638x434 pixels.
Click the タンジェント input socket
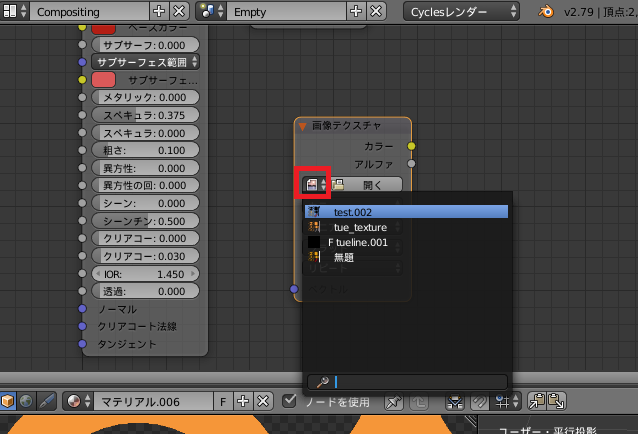coord(82,344)
